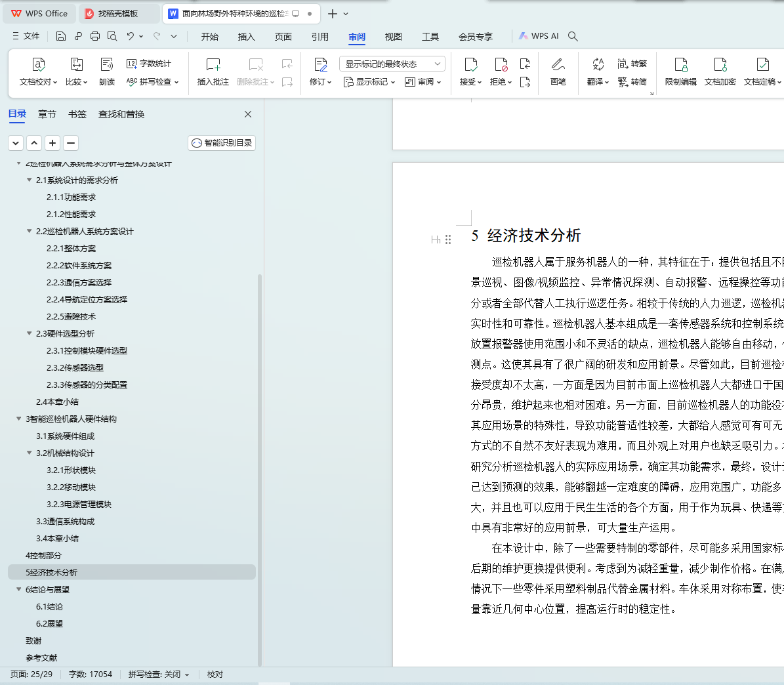Open the 审阅 review pane button
Image resolution: width=784 pixels, height=685 pixels.
pyautogui.click(x=423, y=81)
